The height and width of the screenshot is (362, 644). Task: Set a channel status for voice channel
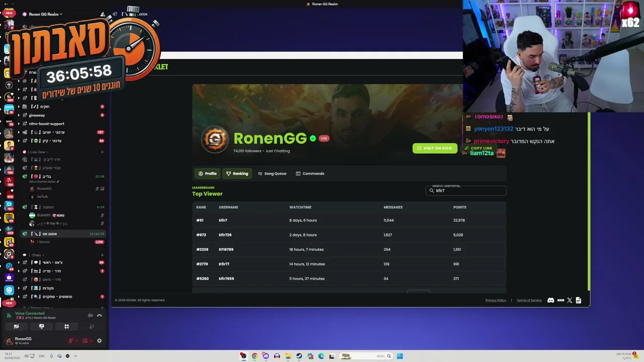[44, 182]
